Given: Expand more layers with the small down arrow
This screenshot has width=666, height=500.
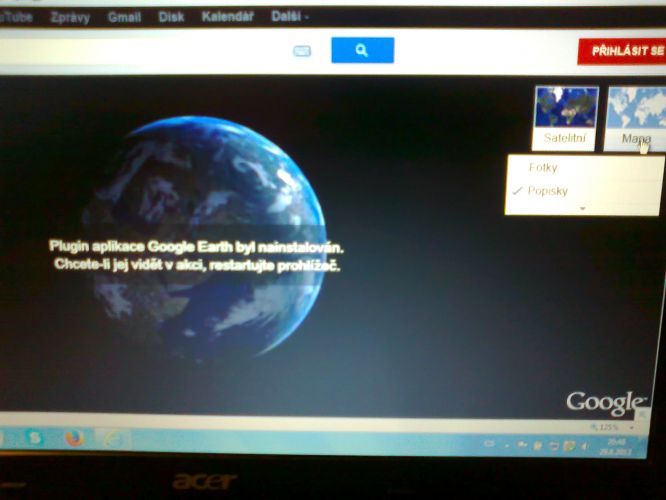Looking at the screenshot, I should pyautogui.click(x=582, y=208).
